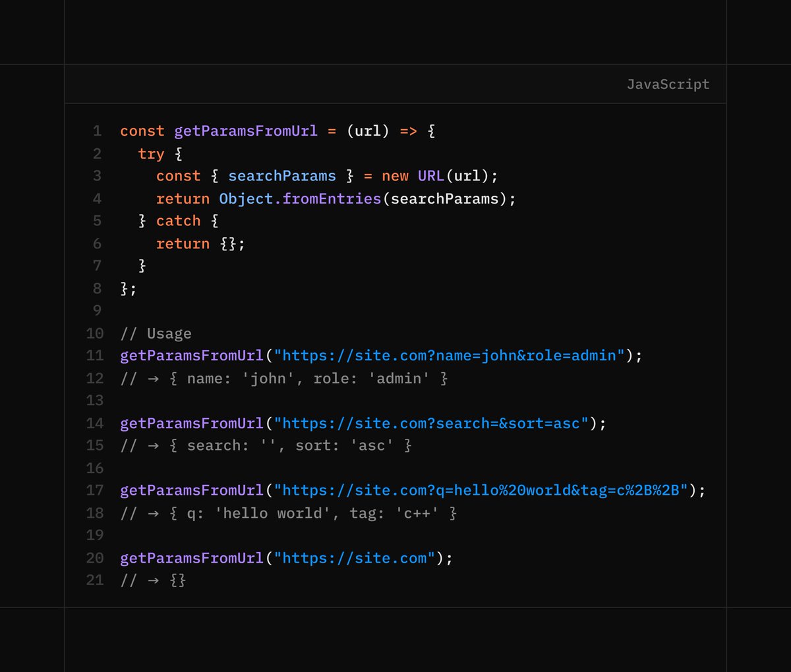This screenshot has height=672, width=791.
Task: Click the closing '};' on line 8
Action: pyautogui.click(x=129, y=289)
